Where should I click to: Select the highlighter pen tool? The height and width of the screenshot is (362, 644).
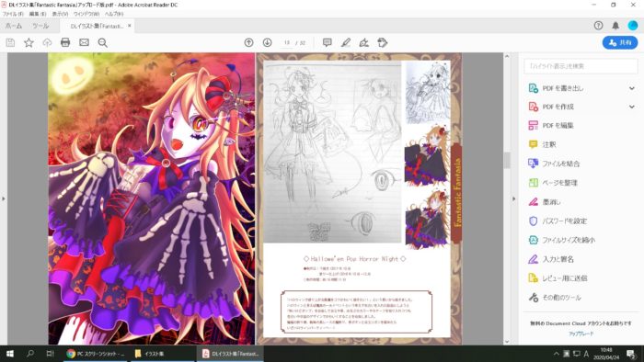click(346, 42)
